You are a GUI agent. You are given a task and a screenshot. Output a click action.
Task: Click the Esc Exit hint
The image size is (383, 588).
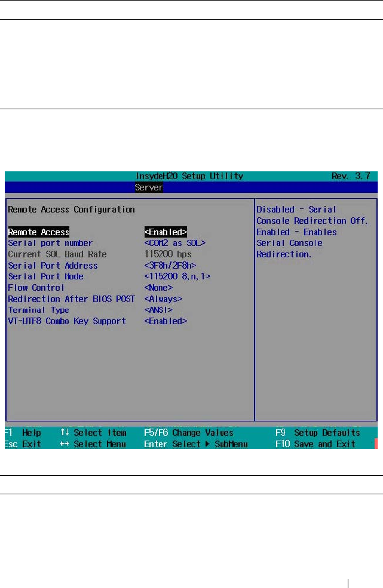(x=23, y=444)
